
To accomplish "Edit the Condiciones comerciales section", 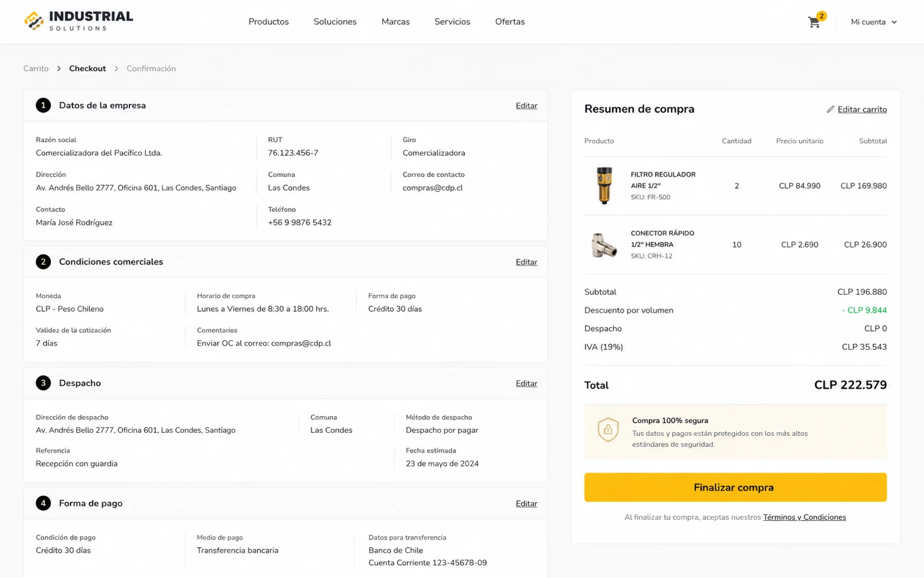I will pos(526,262).
